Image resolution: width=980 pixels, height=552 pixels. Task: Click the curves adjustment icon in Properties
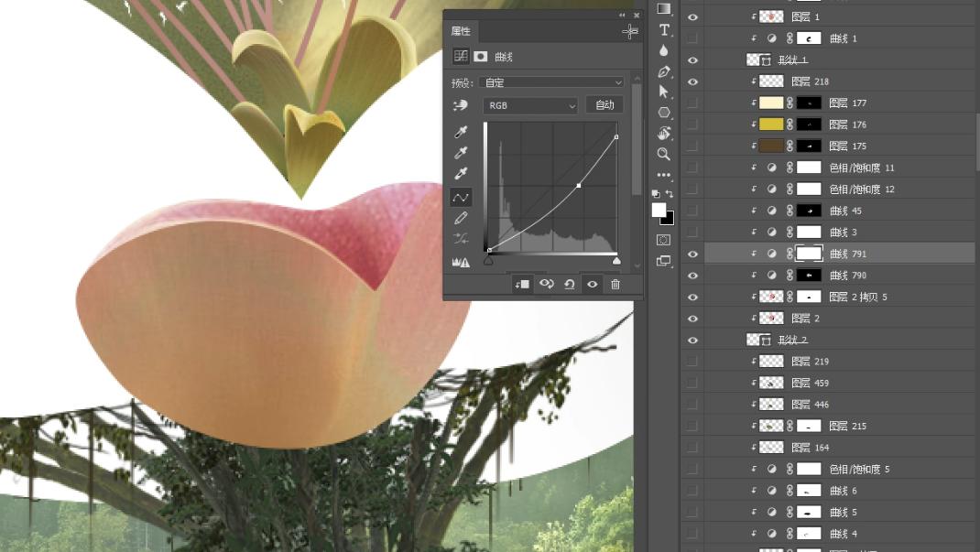461,56
